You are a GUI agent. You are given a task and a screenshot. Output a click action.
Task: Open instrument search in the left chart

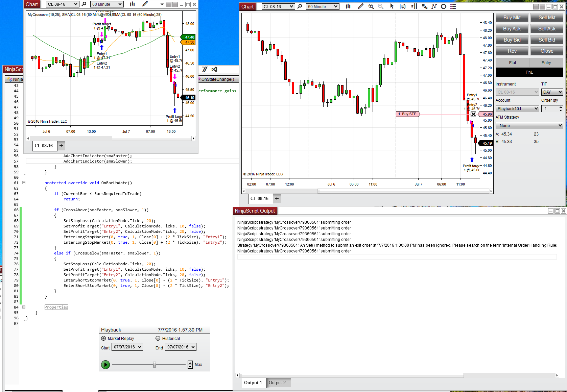tap(84, 4)
